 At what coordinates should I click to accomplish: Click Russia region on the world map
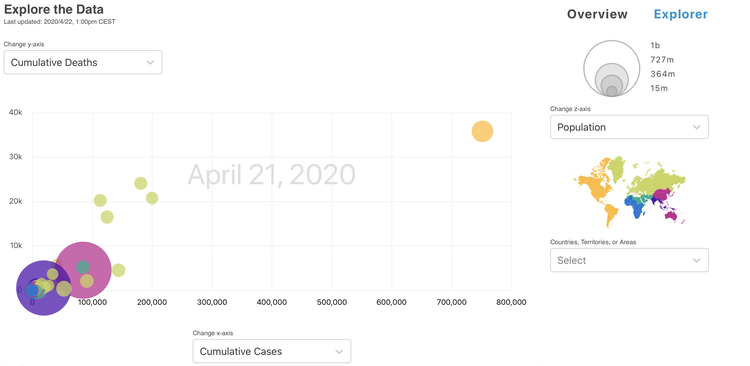pyautogui.click(x=662, y=177)
